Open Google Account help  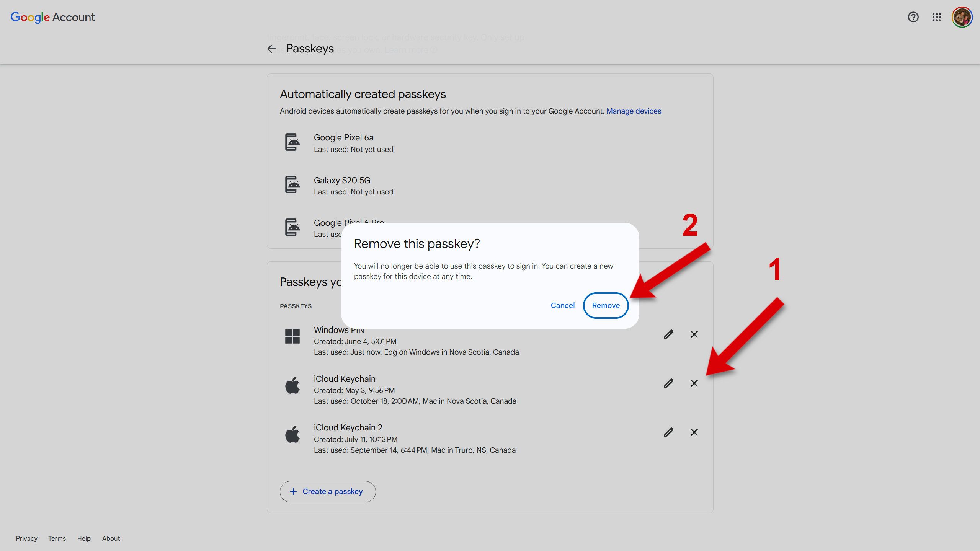tap(913, 17)
